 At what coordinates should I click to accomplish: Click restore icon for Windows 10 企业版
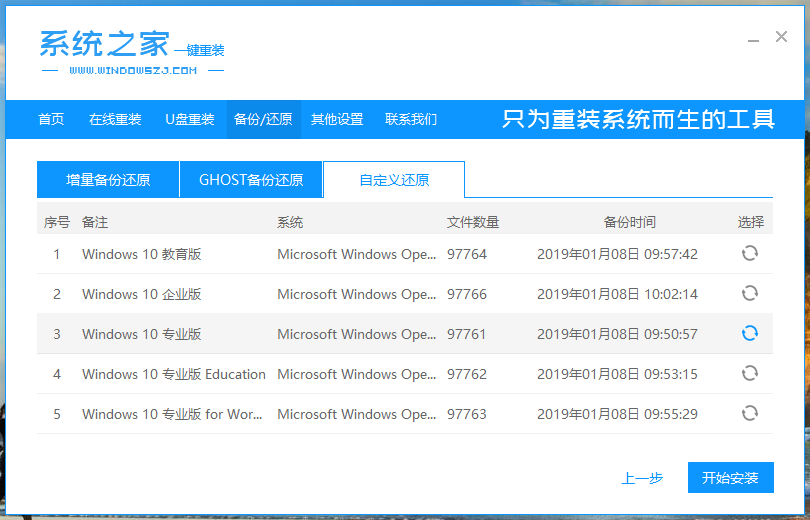tap(749, 294)
